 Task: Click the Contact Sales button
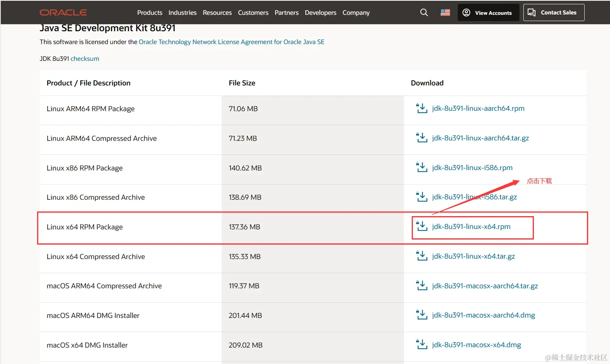[554, 12]
